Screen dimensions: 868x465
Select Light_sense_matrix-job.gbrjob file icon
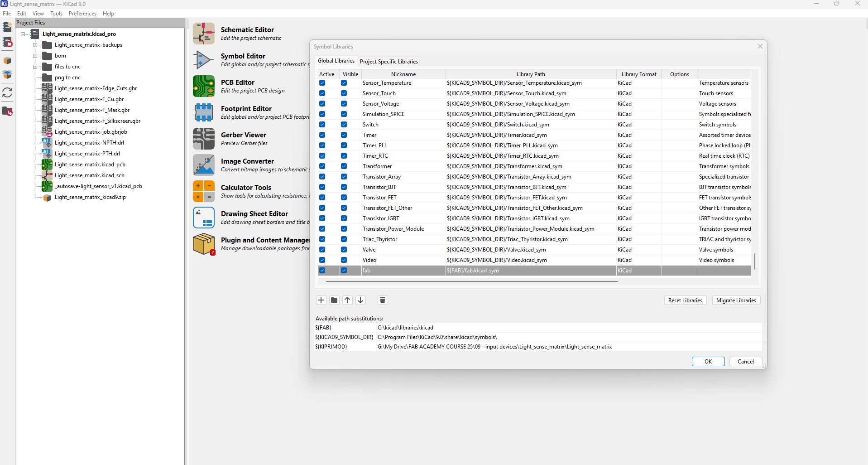47,132
